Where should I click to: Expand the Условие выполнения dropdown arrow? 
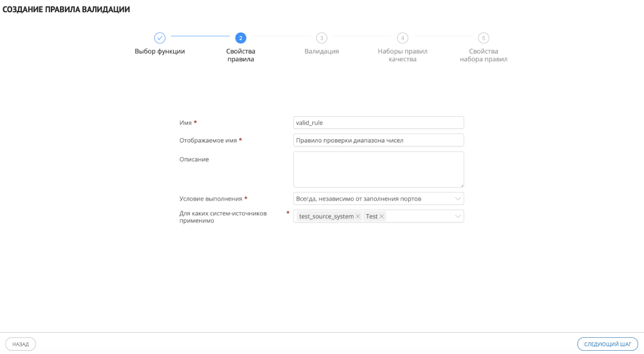tap(458, 199)
